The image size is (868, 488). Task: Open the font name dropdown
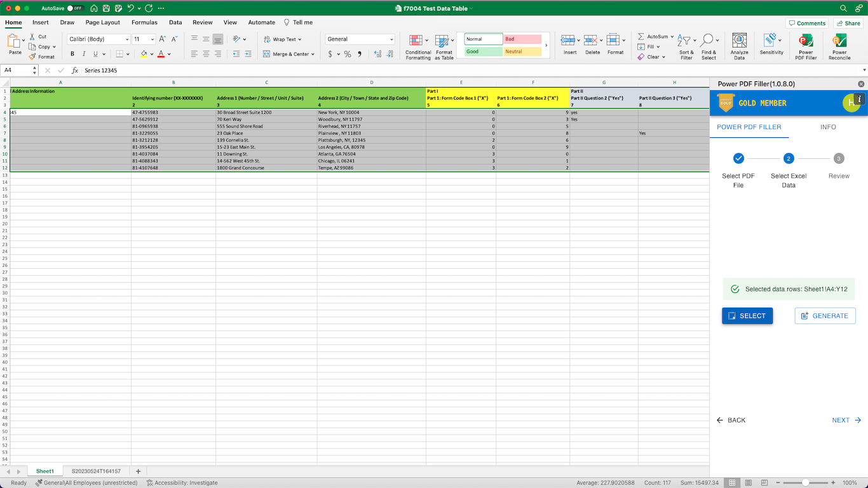click(x=97, y=39)
